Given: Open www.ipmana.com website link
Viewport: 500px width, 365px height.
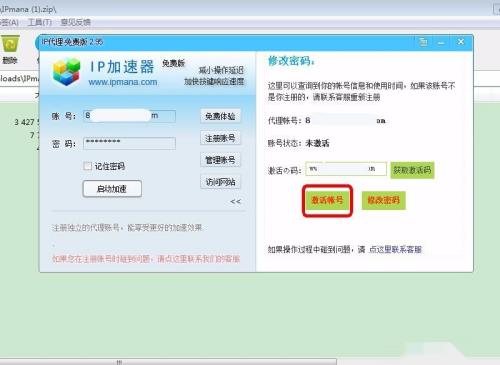Looking at the screenshot, I should (x=123, y=82).
